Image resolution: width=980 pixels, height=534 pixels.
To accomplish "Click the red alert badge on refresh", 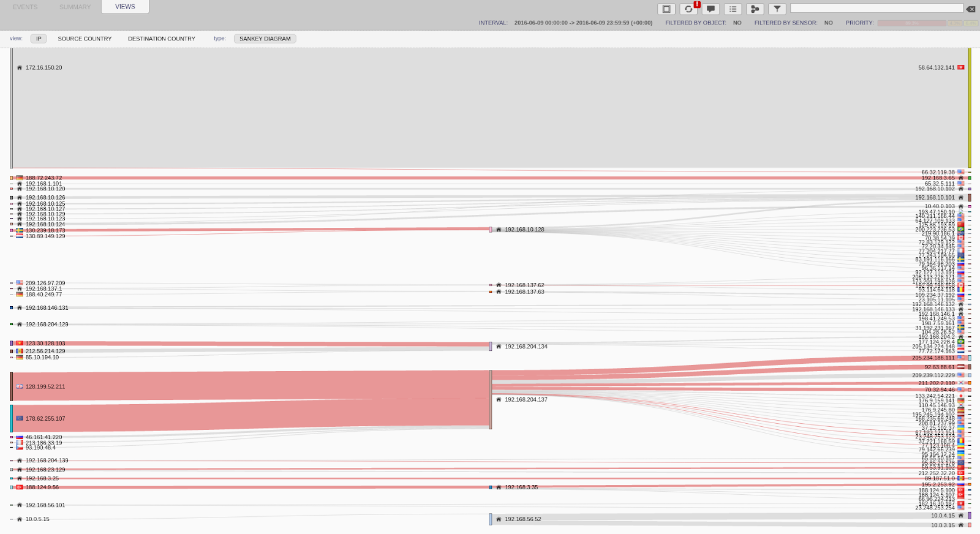I will (697, 4).
